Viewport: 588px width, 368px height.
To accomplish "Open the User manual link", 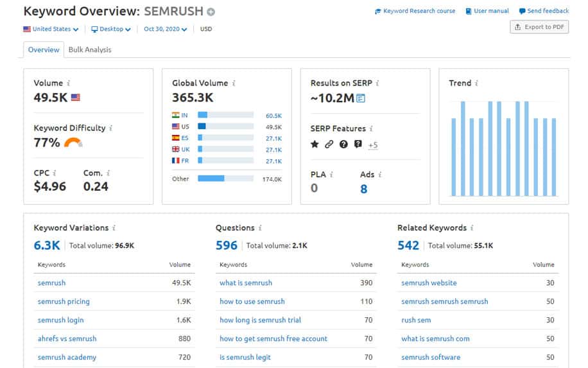I will (487, 11).
